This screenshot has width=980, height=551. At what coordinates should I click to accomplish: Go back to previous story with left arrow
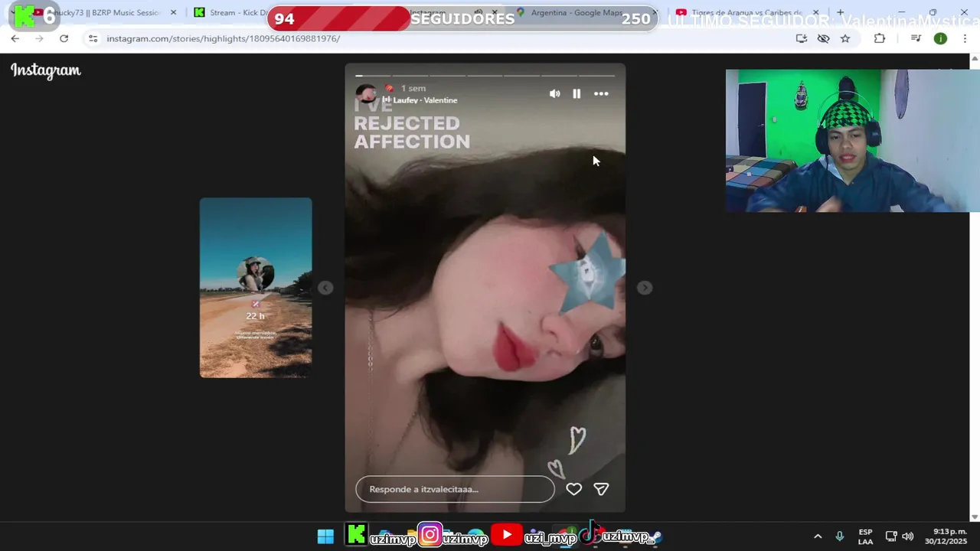tap(325, 288)
